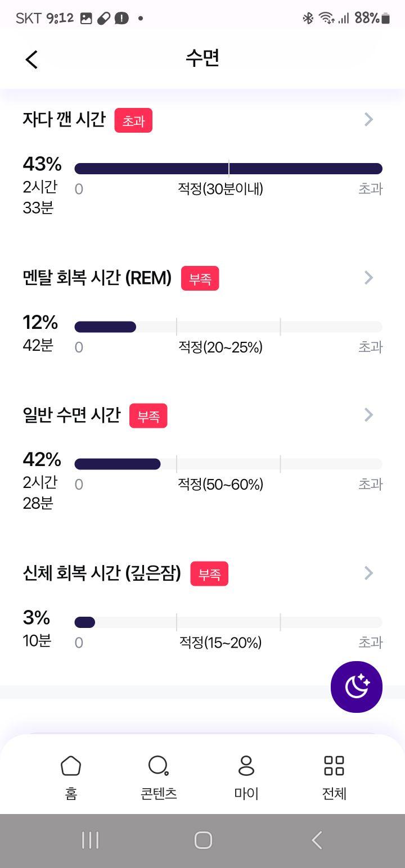This screenshot has height=868, width=405.
Task: Switch to the 콘텐츠 tab
Action: [x=159, y=778]
